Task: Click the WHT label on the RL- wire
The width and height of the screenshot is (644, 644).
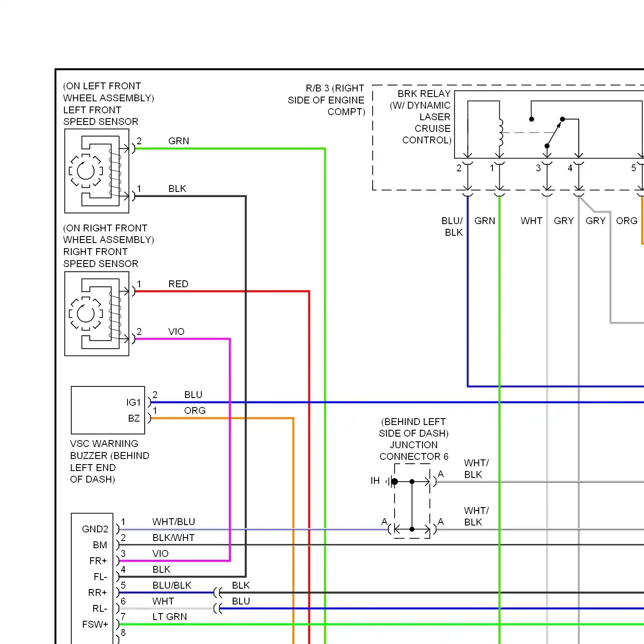Action: coord(163,601)
